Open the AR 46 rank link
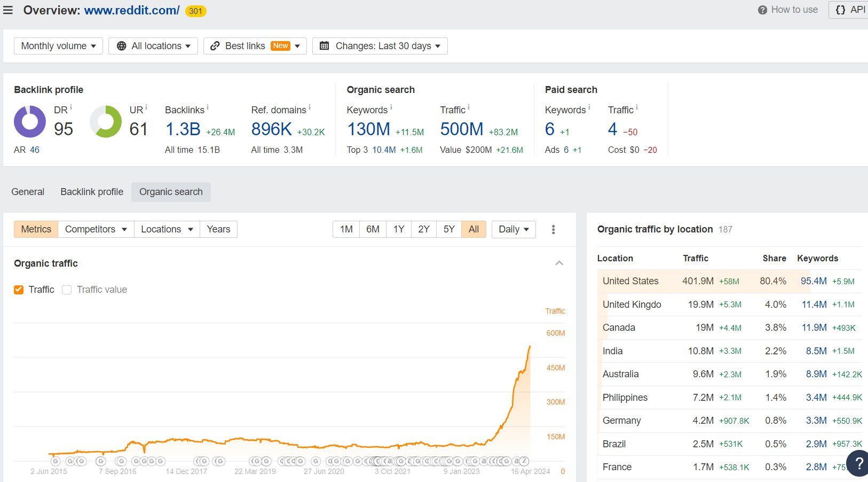Viewport: 868px width, 482px height. point(35,150)
